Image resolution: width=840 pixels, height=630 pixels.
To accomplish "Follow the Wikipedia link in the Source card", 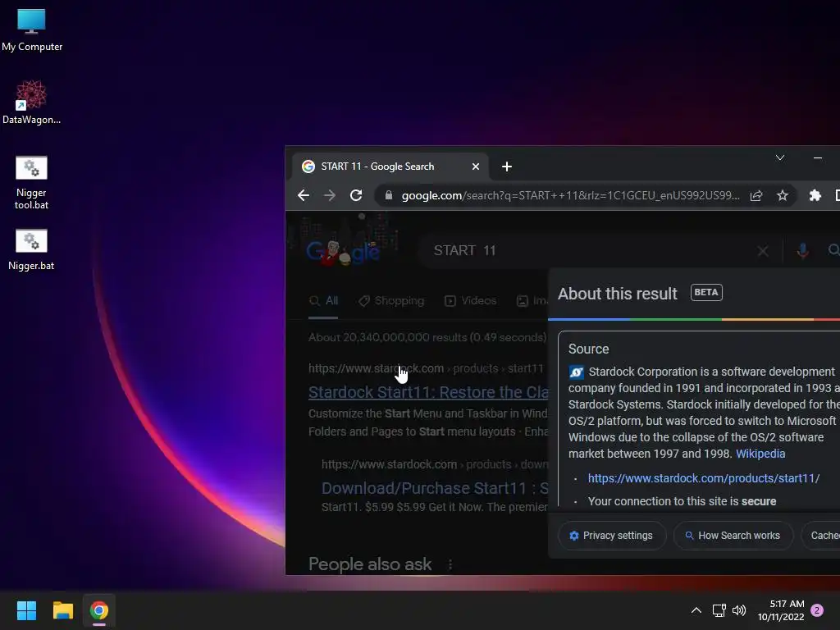I will [x=760, y=454].
